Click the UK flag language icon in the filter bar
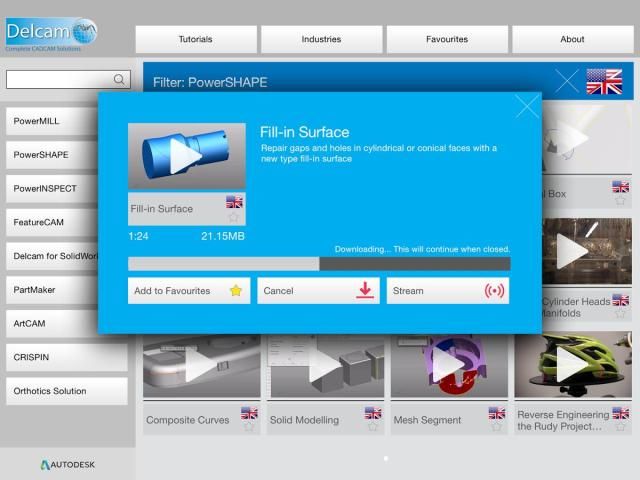 click(603, 82)
